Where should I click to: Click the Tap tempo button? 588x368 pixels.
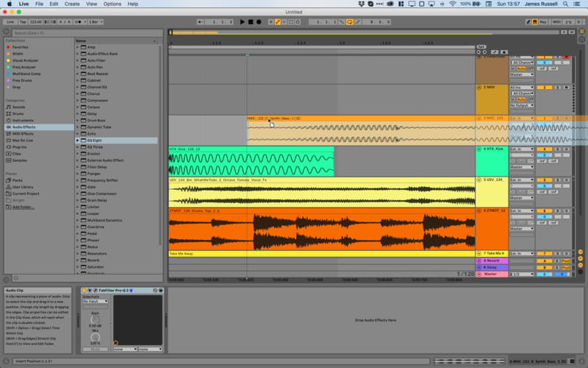[x=23, y=22]
